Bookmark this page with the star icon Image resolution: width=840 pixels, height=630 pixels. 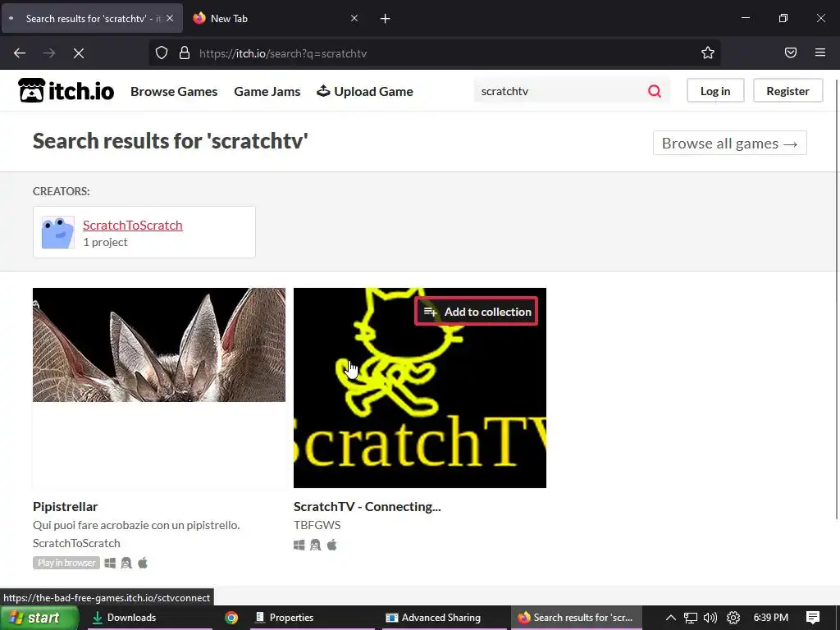[x=708, y=52]
